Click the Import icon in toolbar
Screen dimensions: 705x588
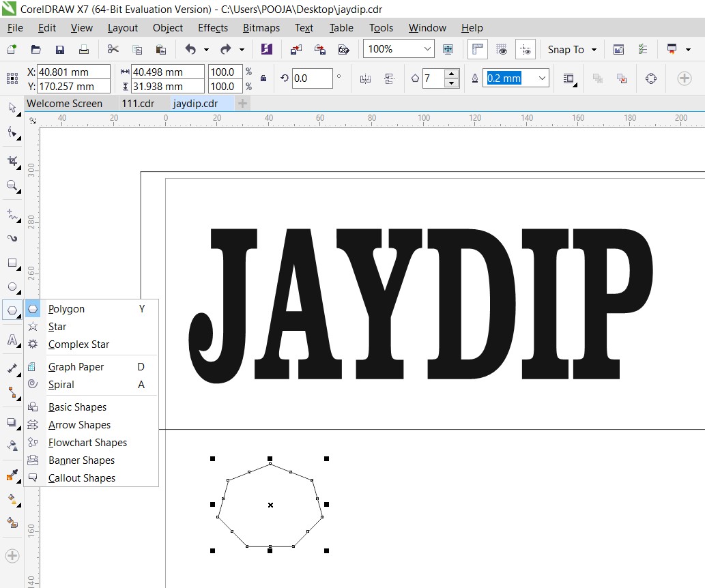296,50
